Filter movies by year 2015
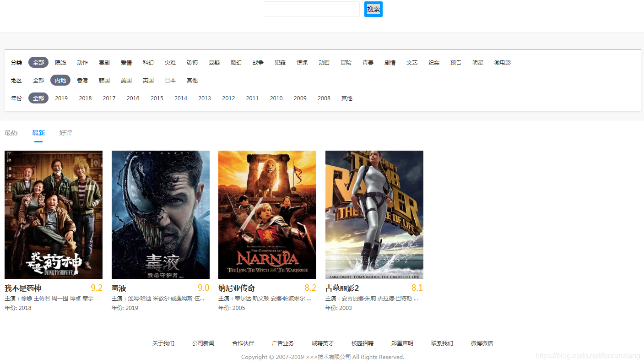Image resolution: width=644 pixels, height=364 pixels. click(x=157, y=98)
